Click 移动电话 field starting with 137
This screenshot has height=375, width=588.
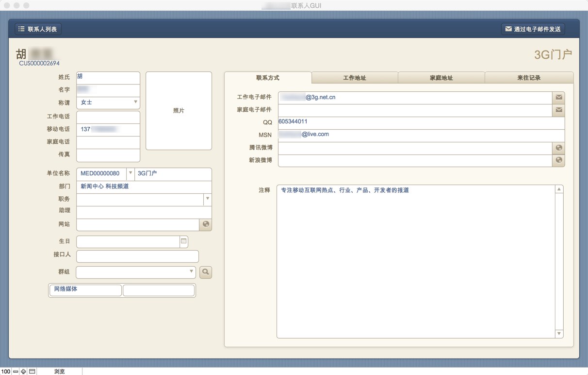[x=108, y=130]
